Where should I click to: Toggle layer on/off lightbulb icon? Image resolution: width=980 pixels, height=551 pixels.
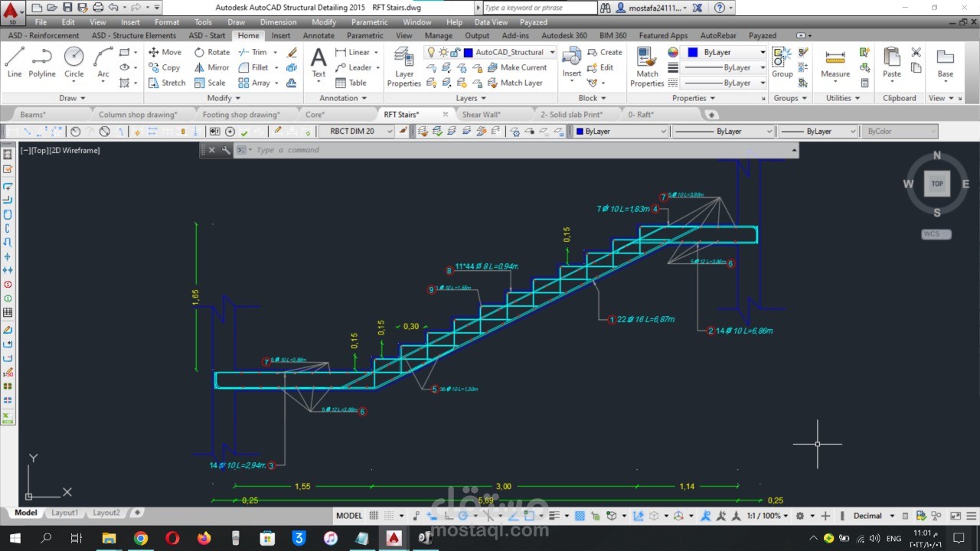click(x=431, y=52)
